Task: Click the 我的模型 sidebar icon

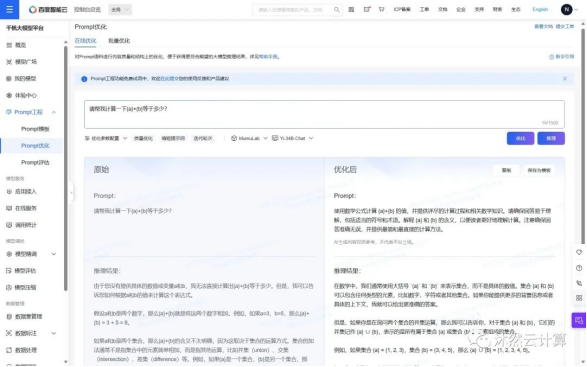Action: 9,79
